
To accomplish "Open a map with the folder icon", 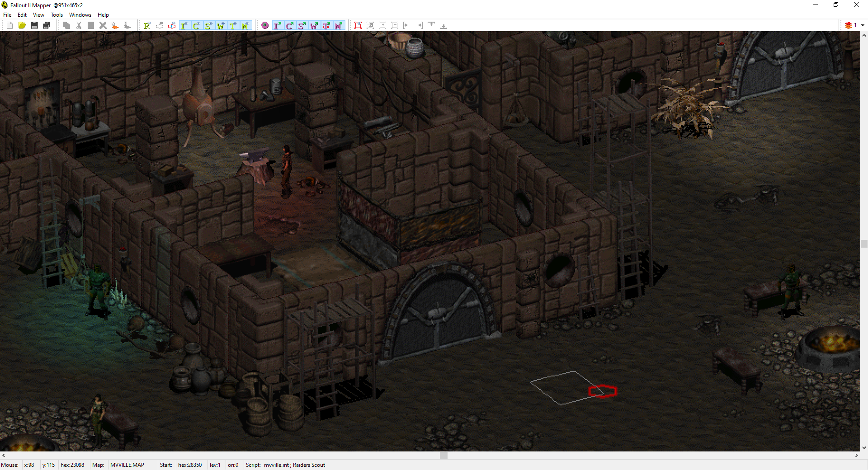I will pos(22,26).
